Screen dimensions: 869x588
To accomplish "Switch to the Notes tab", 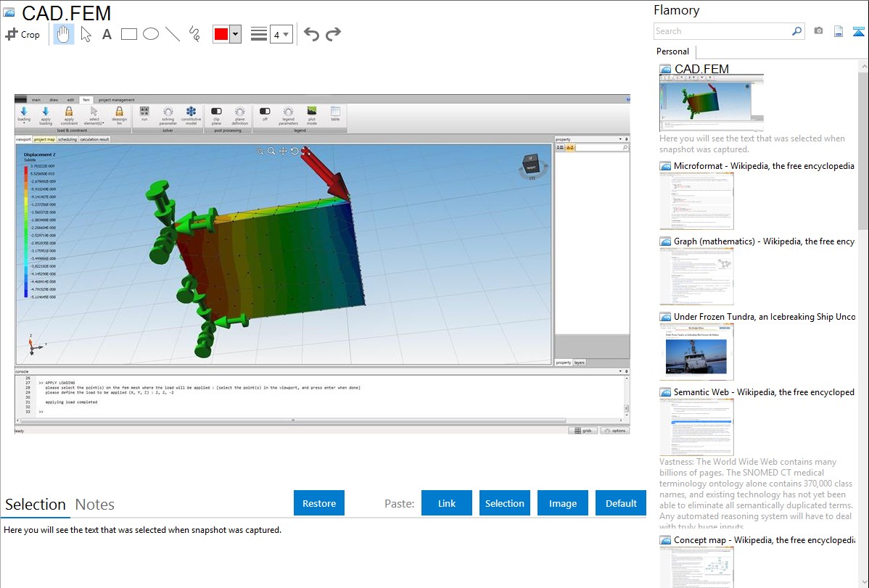I will pyautogui.click(x=95, y=505).
